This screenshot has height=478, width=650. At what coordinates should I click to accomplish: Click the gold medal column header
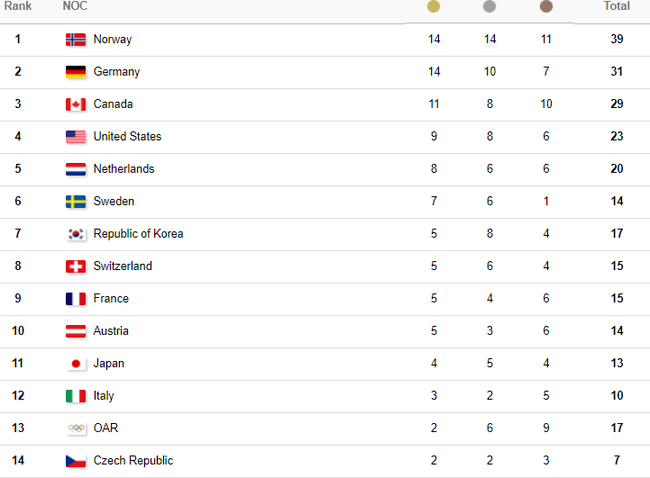[x=433, y=7]
